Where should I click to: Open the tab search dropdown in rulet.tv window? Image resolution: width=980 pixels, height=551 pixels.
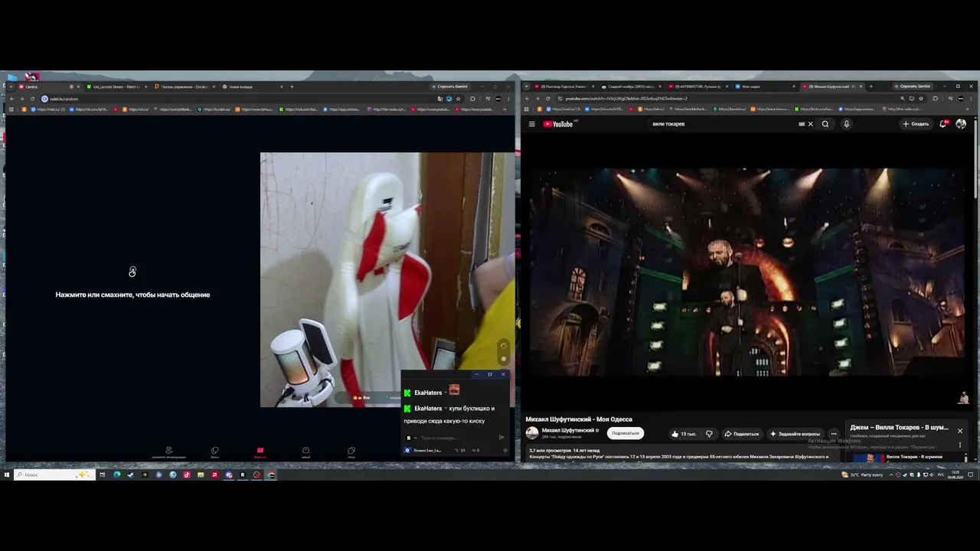pyautogui.click(x=11, y=86)
